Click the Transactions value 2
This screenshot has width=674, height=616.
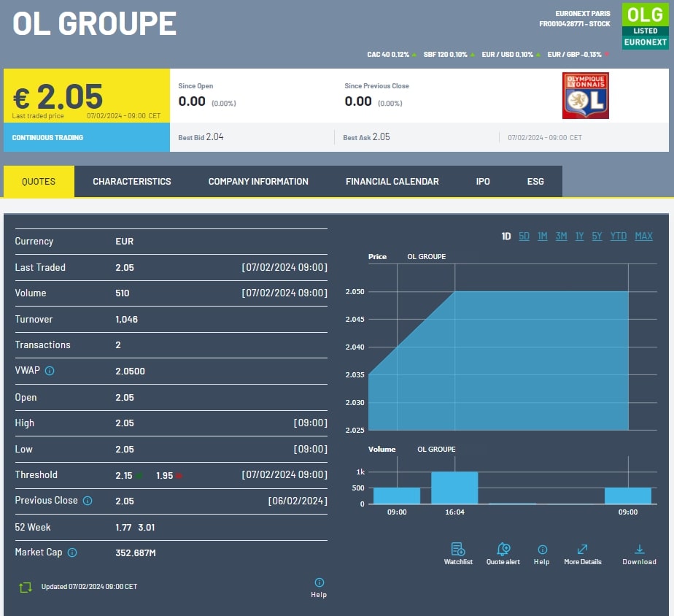click(118, 345)
